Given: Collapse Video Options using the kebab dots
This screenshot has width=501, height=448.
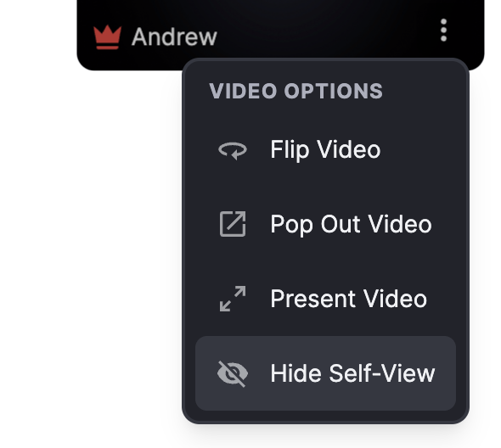Looking at the screenshot, I should (x=443, y=31).
